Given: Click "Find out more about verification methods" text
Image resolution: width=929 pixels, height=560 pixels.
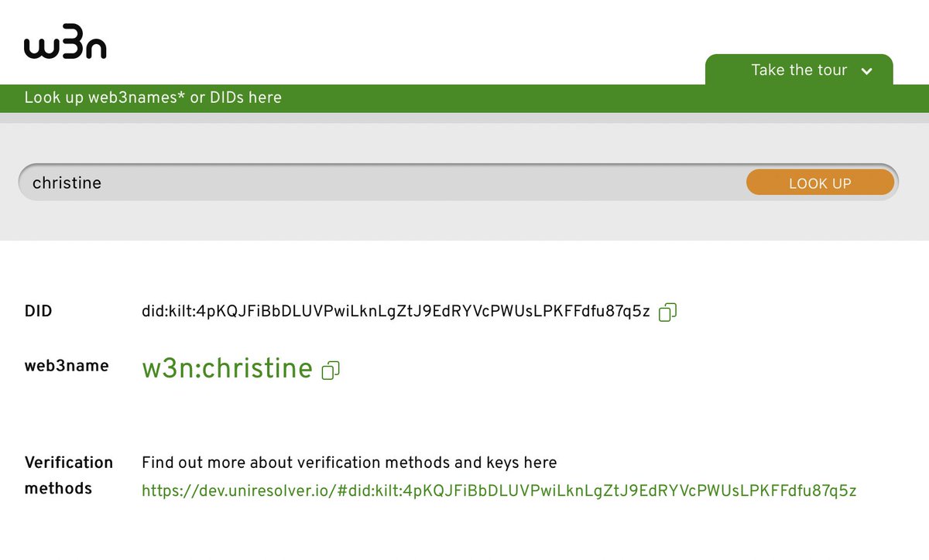Looking at the screenshot, I should tap(296, 463).
